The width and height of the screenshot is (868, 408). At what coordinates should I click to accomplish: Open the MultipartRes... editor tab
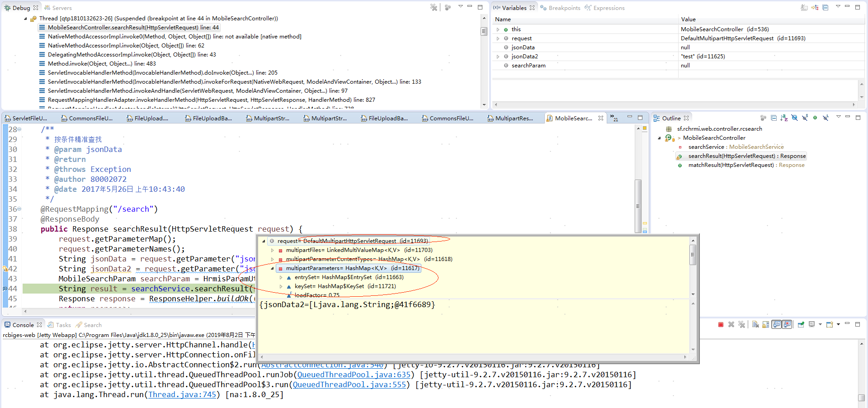pyautogui.click(x=510, y=119)
